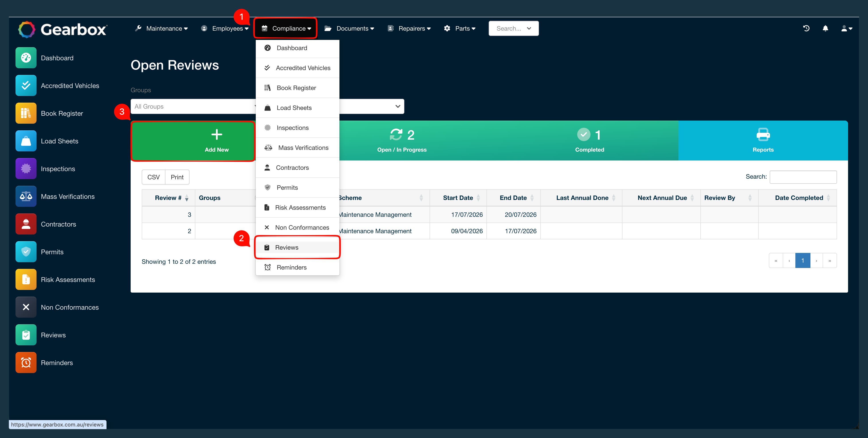The image size is (868, 438).
Task: Click the Open / In Progress refresh icon
Action: pos(396,135)
